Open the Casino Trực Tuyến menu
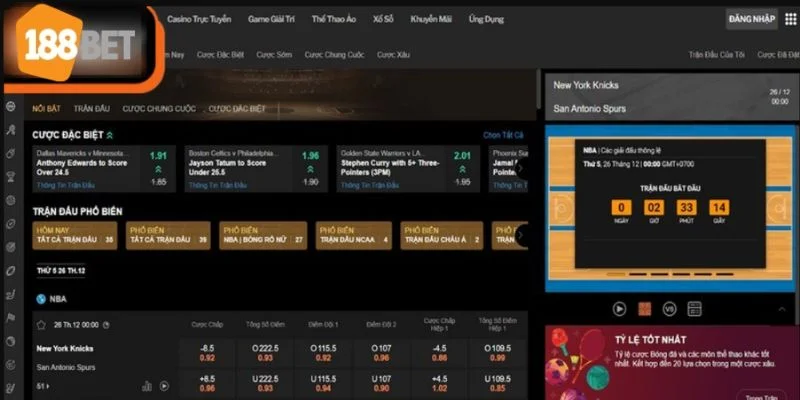This screenshot has width=800, height=400. pyautogui.click(x=199, y=19)
